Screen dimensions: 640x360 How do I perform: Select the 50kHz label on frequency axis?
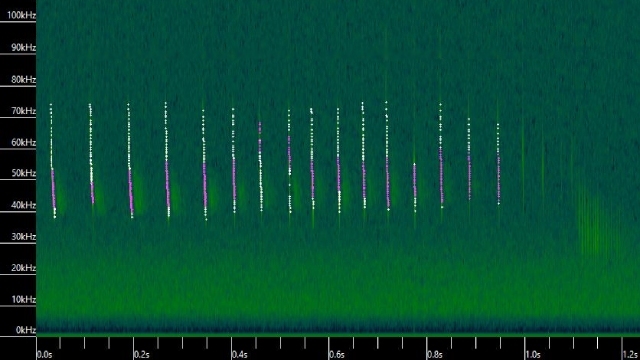point(23,173)
